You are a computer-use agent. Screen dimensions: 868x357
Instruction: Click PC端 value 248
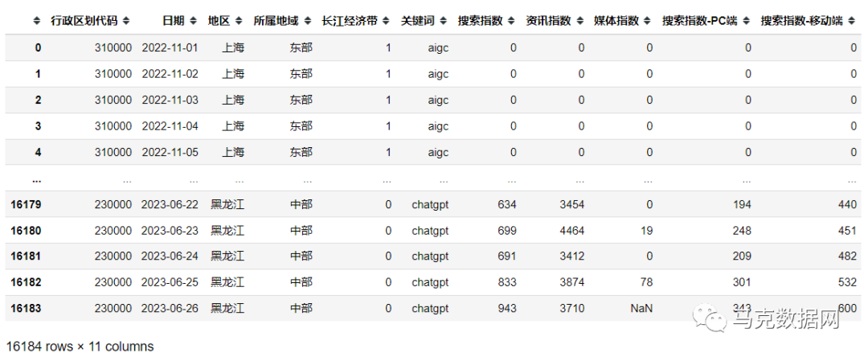coord(742,231)
